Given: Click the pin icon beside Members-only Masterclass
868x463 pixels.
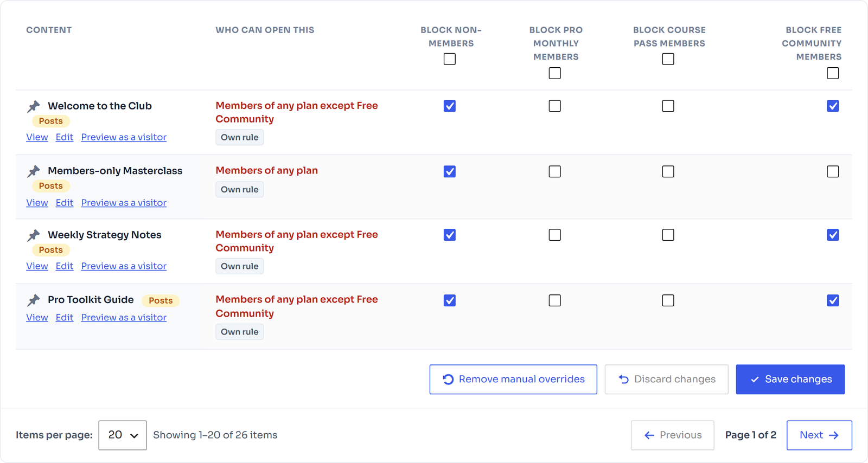Looking at the screenshot, I should pyautogui.click(x=34, y=171).
